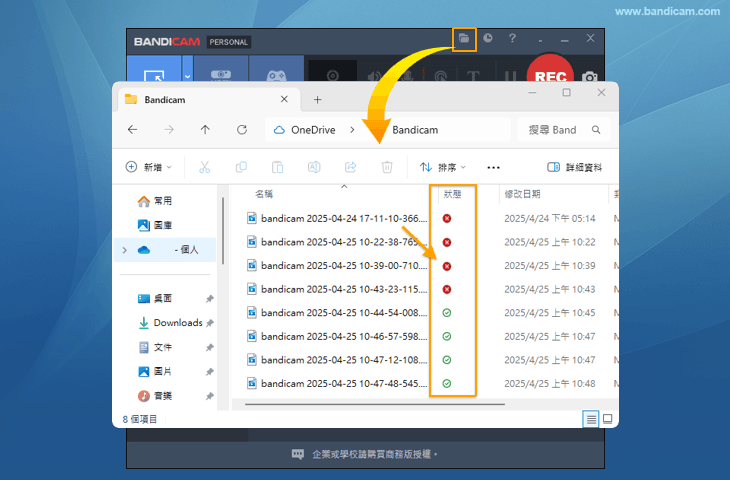Image resolution: width=730 pixels, height=480 pixels.
Task: Select file bandicam 2025-04-25 10-47-48-545
Action: point(337,384)
